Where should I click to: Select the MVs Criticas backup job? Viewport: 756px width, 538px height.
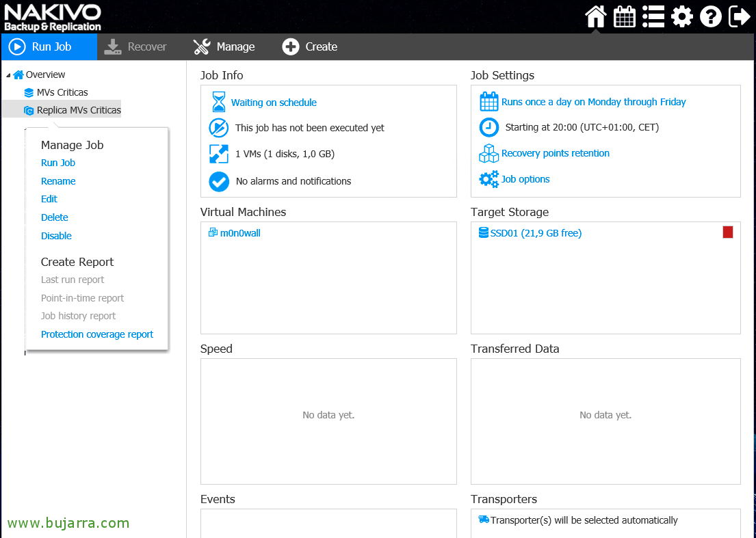click(62, 92)
